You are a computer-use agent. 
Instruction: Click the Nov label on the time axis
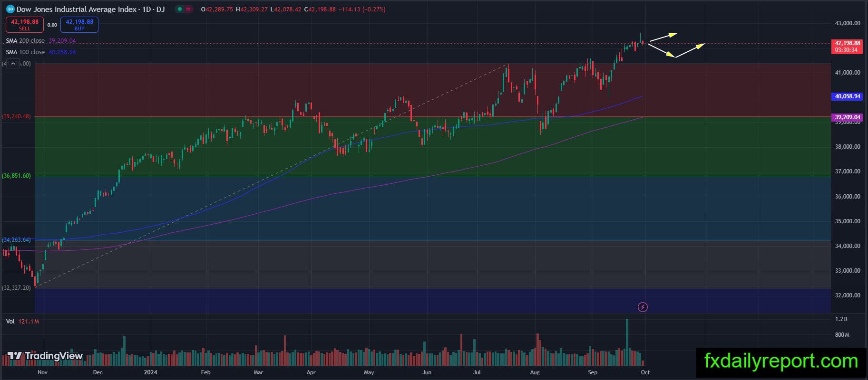click(x=43, y=372)
